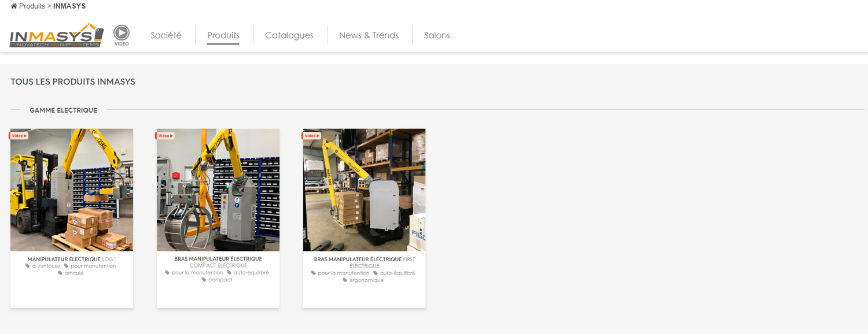This screenshot has width=868, height=334.
Task: Click the TOUS LES PRODUITS INMASYS heading
Action: click(73, 82)
